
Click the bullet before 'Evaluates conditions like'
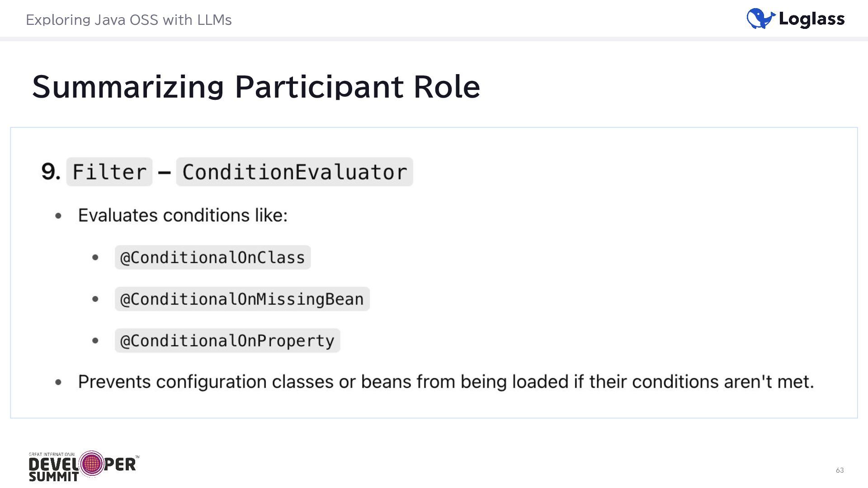click(58, 216)
